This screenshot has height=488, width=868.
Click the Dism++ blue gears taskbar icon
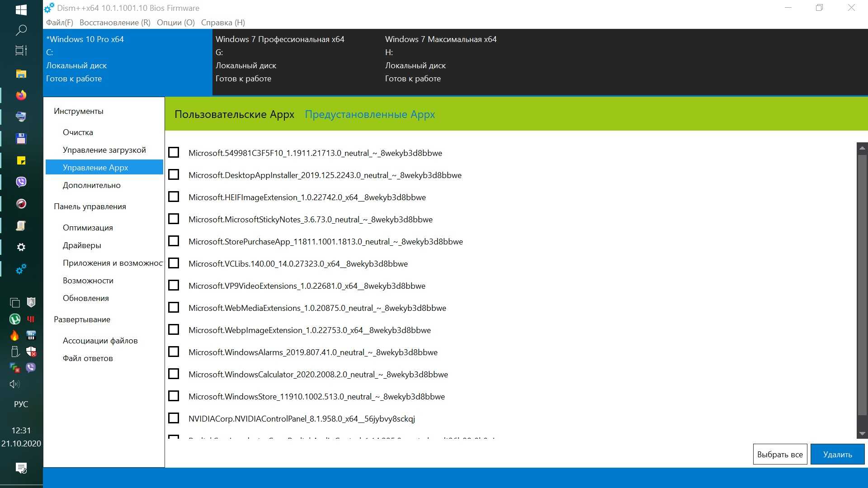click(21, 269)
